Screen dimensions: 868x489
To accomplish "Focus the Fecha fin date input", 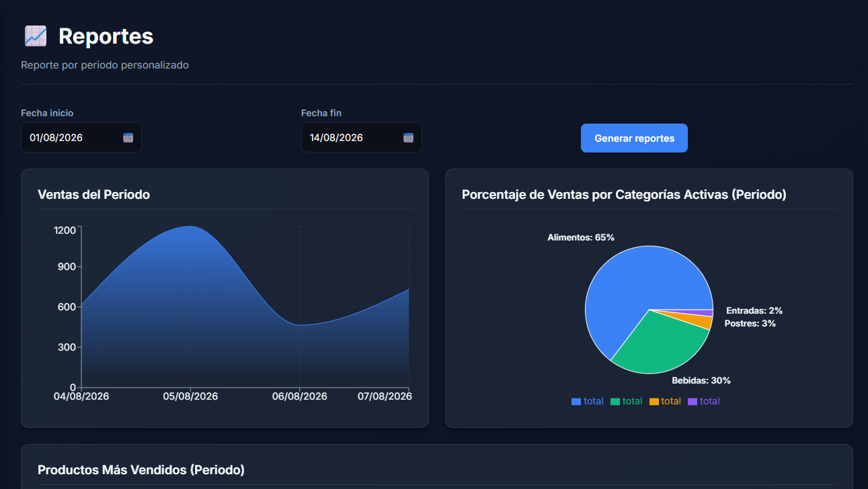I will pyautogui.click(x=362, y=138).
